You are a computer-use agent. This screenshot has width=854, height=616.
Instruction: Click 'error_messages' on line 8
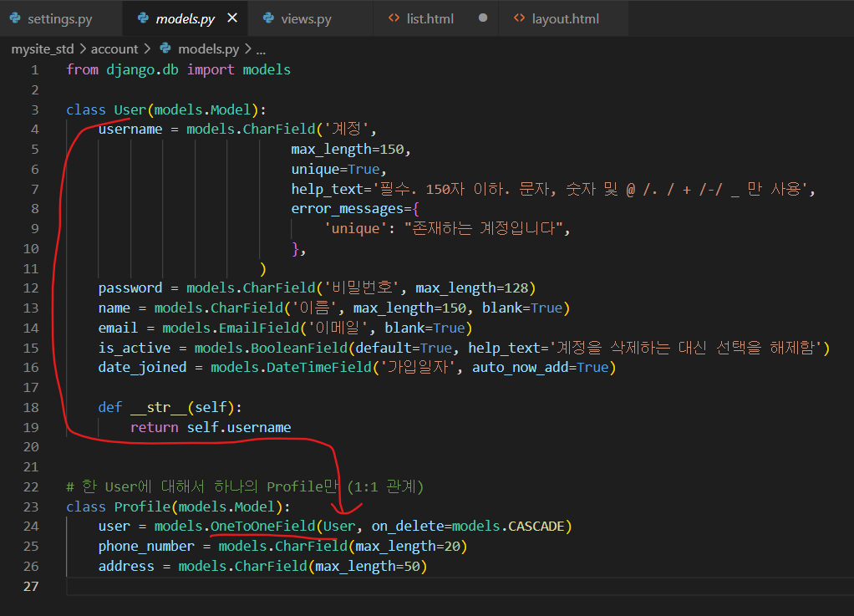coord(347,209)
